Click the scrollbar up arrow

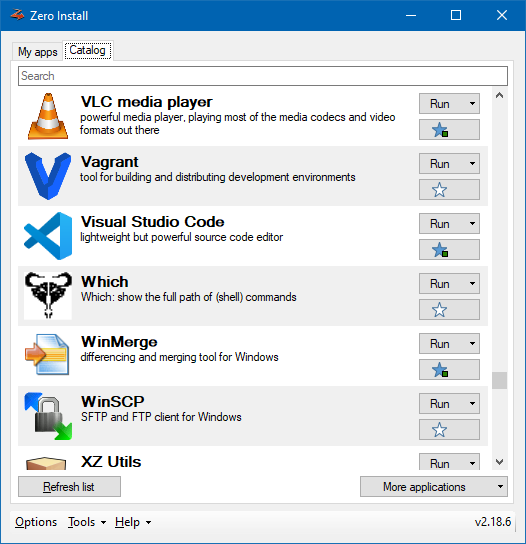(x=499, y=95)
